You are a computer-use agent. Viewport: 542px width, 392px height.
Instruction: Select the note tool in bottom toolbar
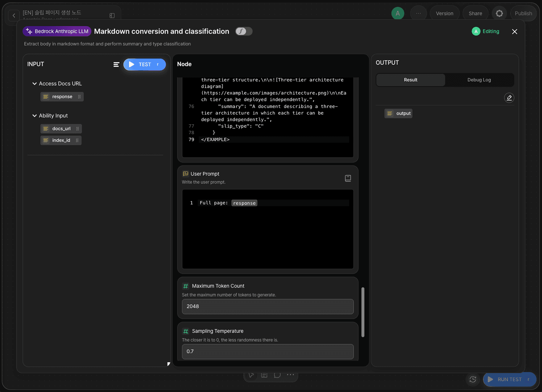(x=264, y=375)
